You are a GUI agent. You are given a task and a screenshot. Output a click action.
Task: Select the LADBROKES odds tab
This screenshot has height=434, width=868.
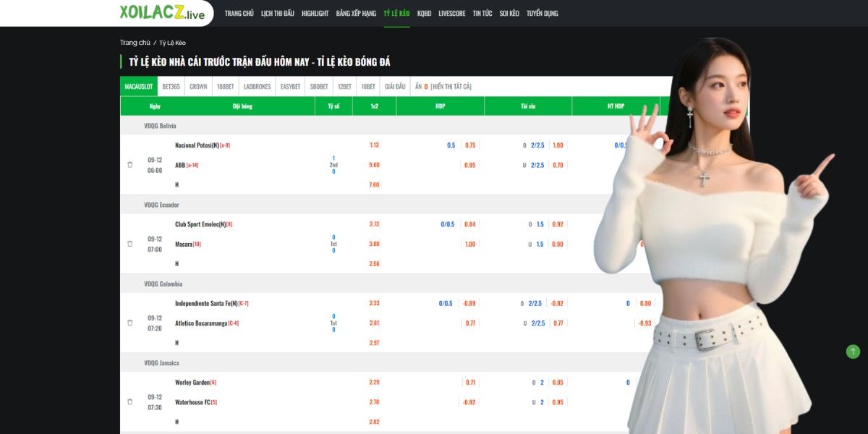tap(257, 86)
